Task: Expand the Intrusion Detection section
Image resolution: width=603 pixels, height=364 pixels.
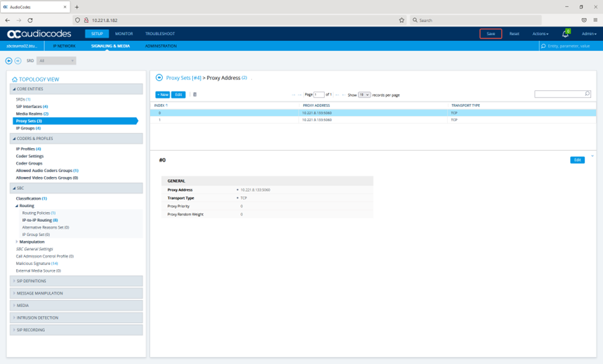Action: [x=76, y=318]
